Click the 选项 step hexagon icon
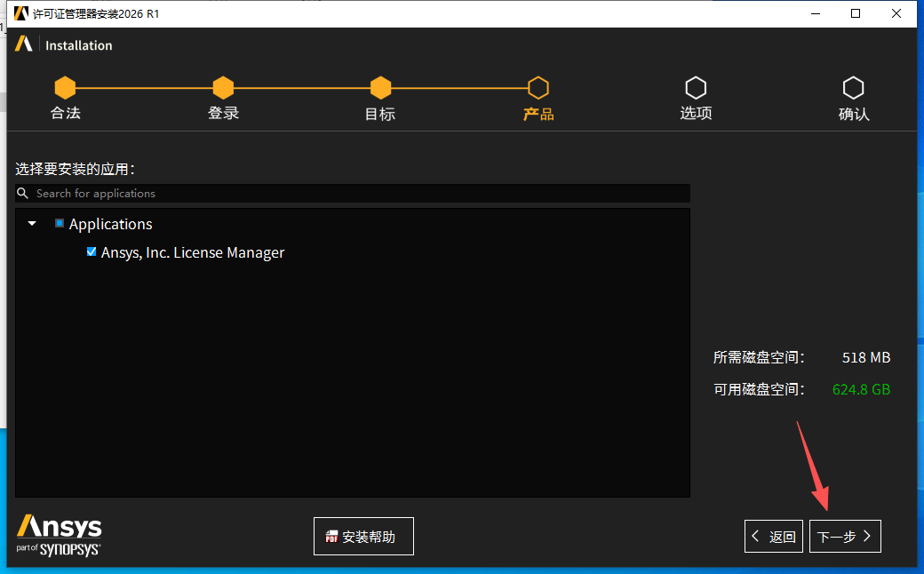Viewport: 924px width, 574px height. click(x=696, y=88)
